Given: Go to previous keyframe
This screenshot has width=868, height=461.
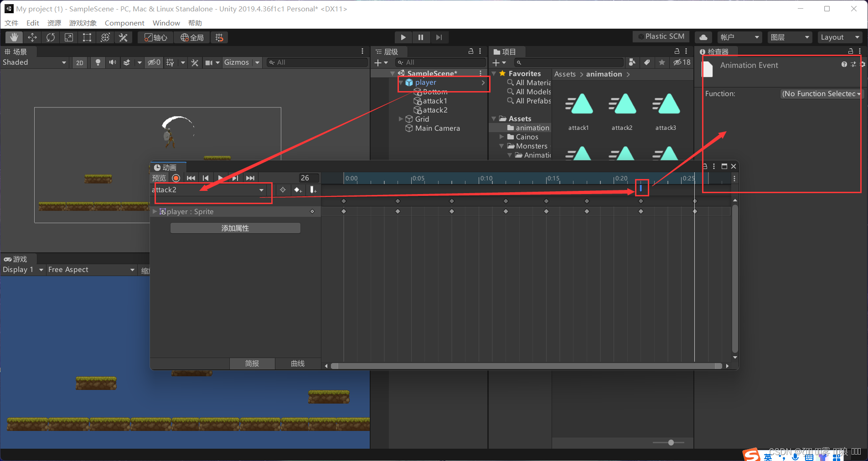Looking at the screenshot, I should [206, 178].
